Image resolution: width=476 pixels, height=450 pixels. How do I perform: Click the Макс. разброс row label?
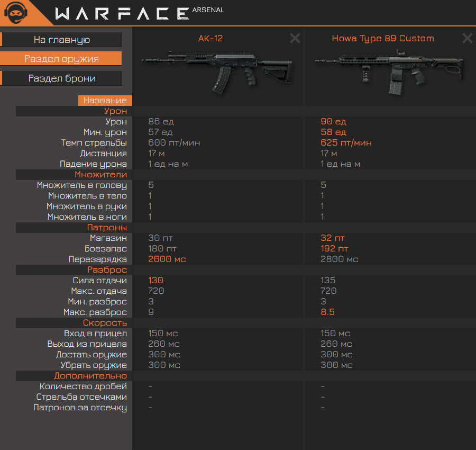(x=95, y=312)
